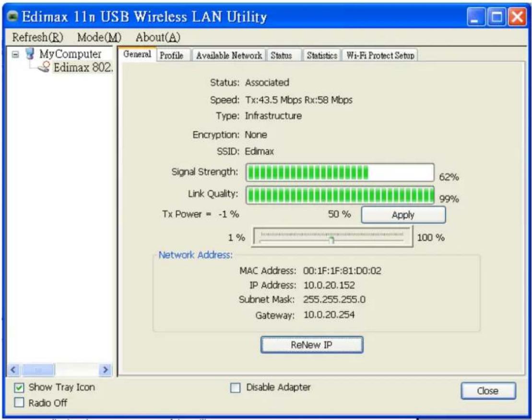532x420 pixels.
Task: Click the Close button at bottom right
Action: [488, 391]
